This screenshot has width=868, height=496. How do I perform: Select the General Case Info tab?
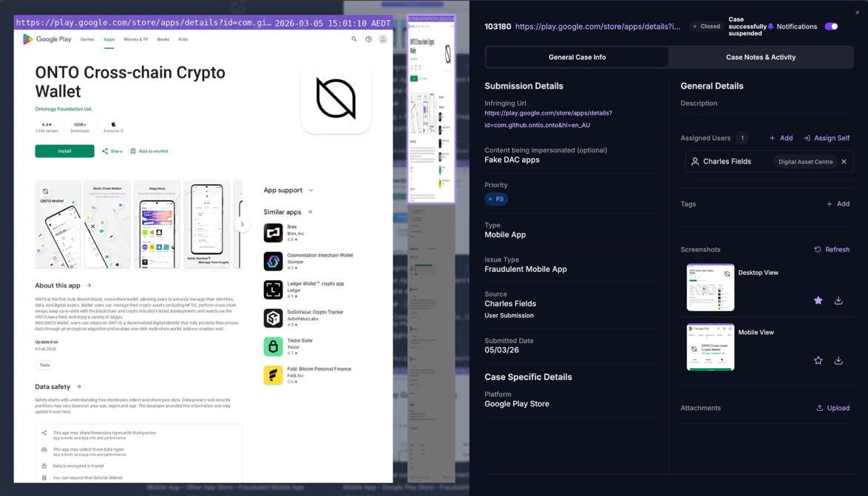(577, 57)
